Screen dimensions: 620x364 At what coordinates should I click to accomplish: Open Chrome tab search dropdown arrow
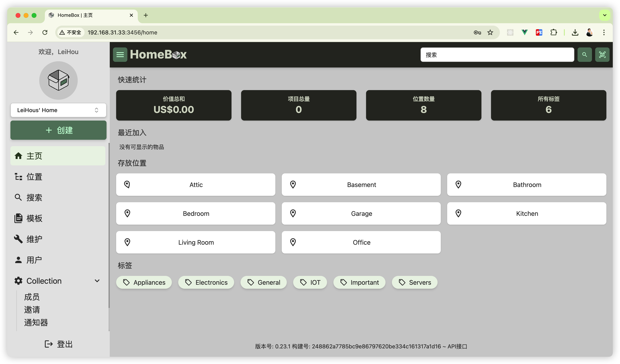pyautogui.click(x=605, y=15)
